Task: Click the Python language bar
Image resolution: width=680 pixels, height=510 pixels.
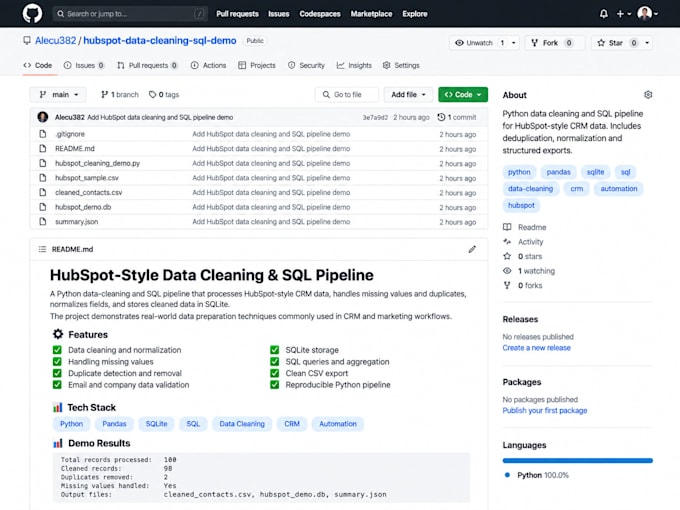Action: coord(577,461)
